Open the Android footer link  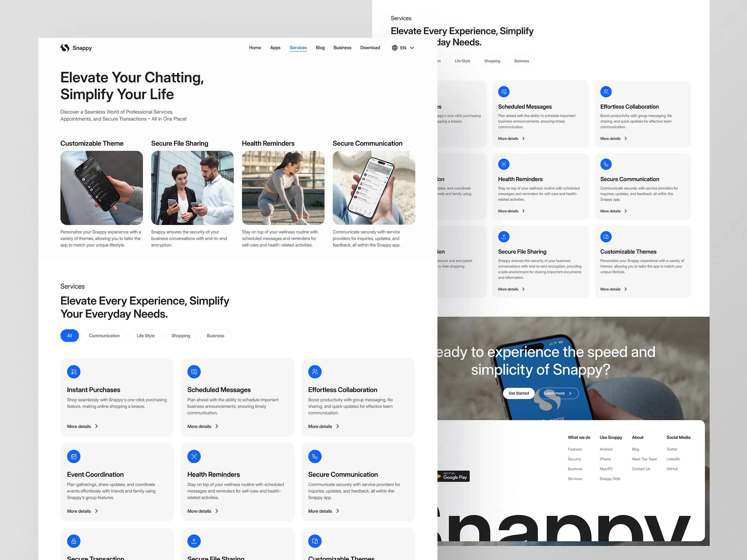606,449
